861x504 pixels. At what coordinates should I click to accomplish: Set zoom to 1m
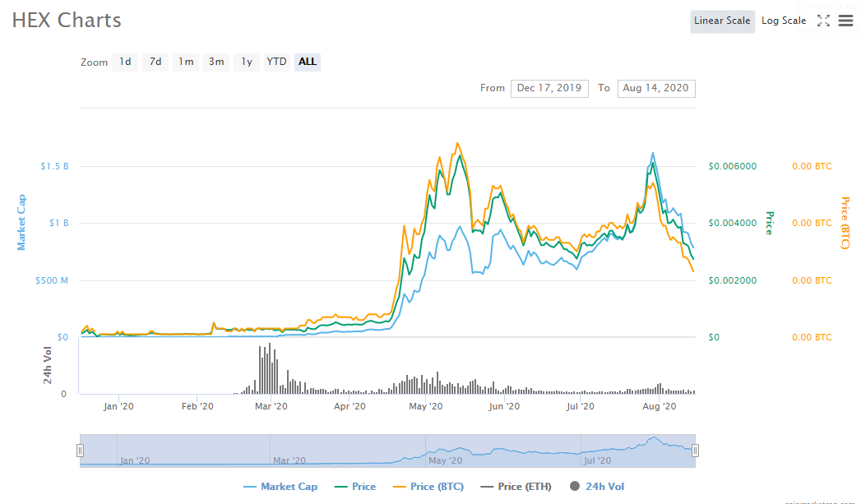[186, 62]
